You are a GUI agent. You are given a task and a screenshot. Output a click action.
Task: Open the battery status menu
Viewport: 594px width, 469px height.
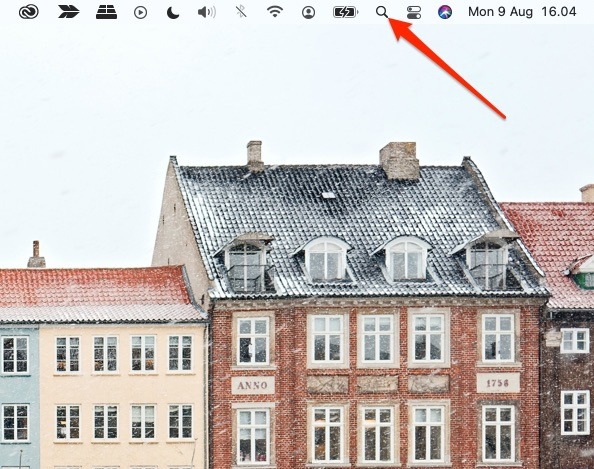point(345,13)
